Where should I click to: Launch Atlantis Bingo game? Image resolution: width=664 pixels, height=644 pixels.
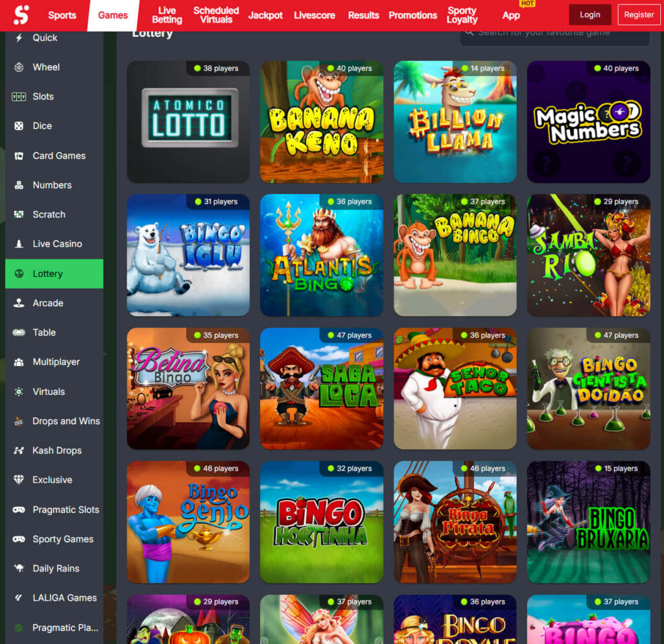[322, 256]
